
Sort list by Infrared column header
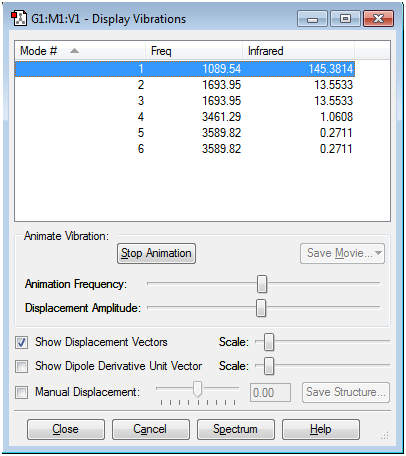click(x=298, y=51)
